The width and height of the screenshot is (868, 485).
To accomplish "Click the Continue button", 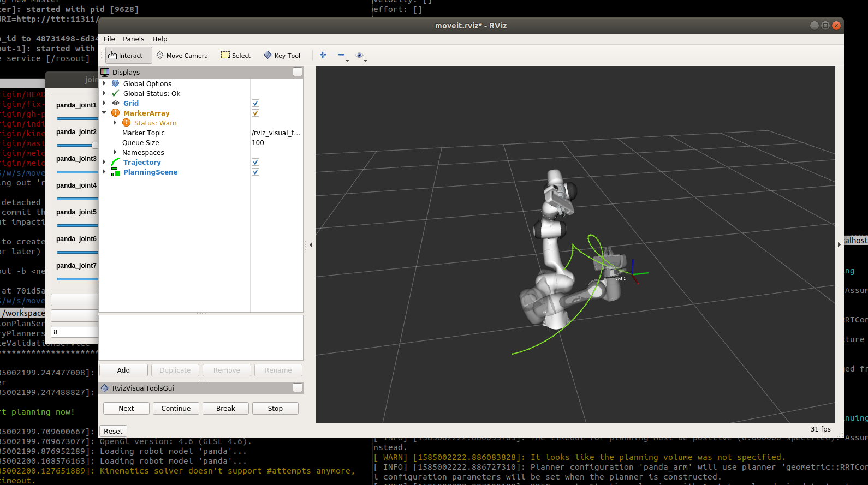I will pos(176,408).
